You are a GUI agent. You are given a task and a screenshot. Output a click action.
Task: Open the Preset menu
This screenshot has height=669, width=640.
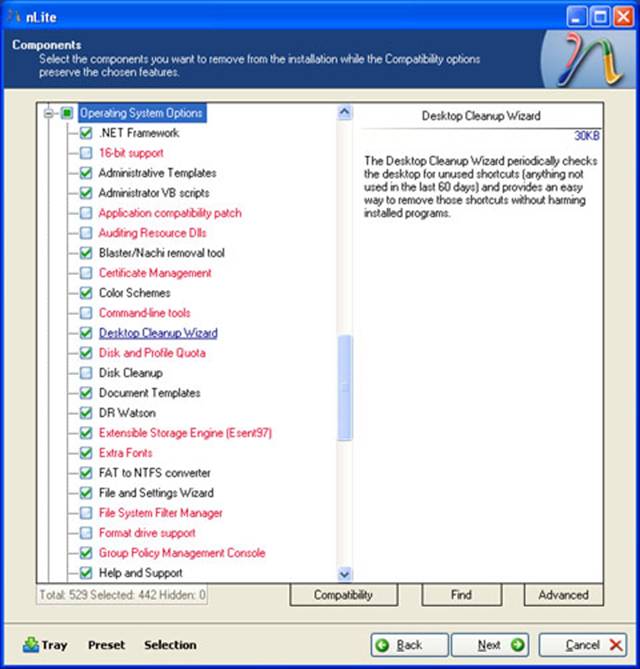[105, 645]
